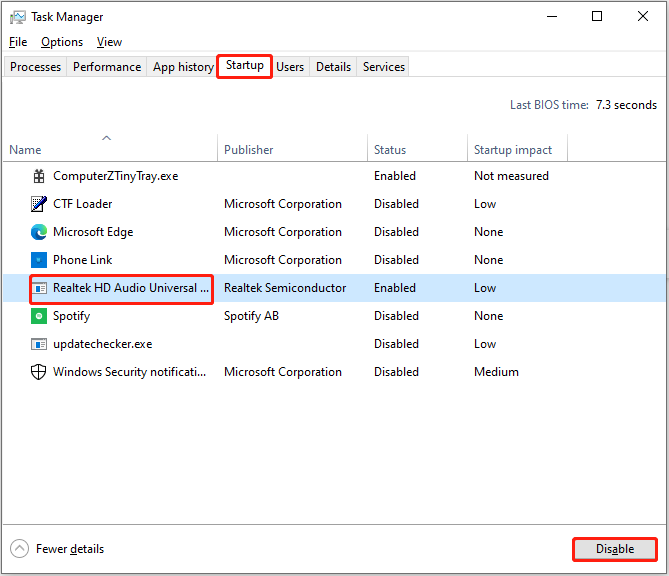Select the updatechecker.exe name
This screenshot has height=576, width=669.
tap(103, 344)
